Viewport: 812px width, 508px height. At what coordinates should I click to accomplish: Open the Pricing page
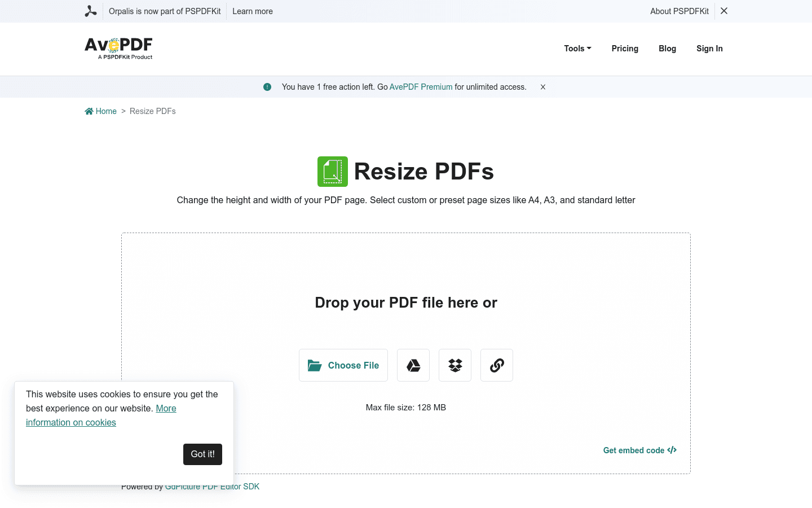point(625,49)
